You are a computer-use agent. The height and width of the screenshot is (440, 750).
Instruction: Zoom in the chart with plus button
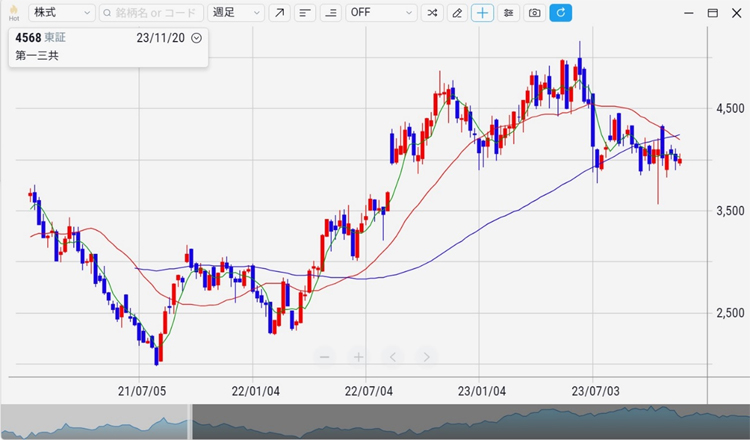(x=358, y=357)
